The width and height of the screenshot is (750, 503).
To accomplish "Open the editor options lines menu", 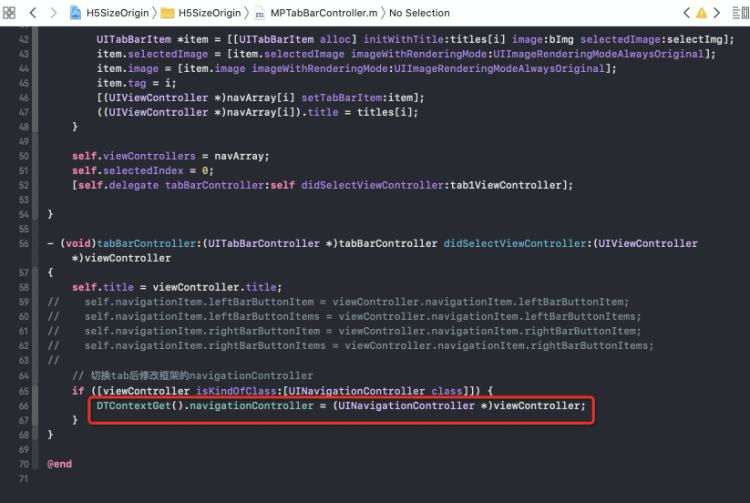I will click(736, 12).
